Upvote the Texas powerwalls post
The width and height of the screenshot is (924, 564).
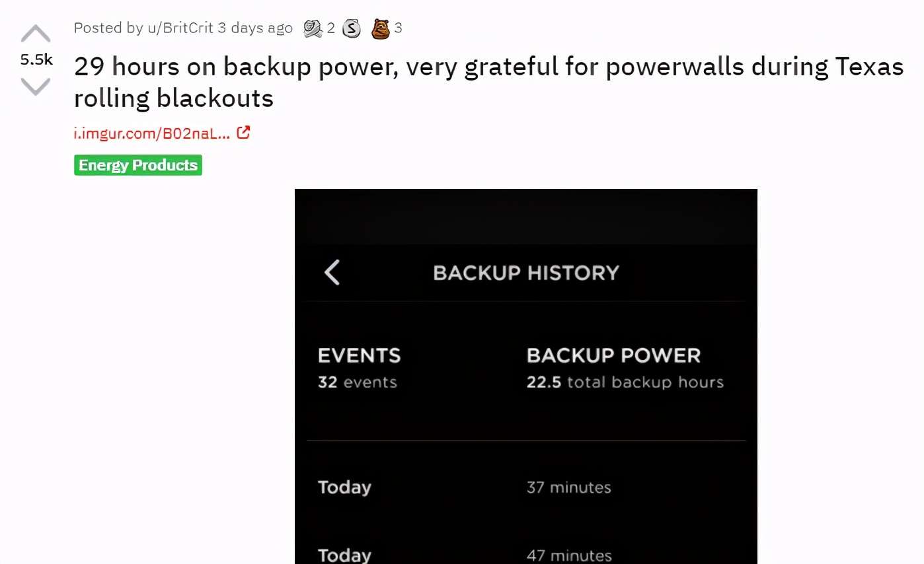[x=36, y=34]
